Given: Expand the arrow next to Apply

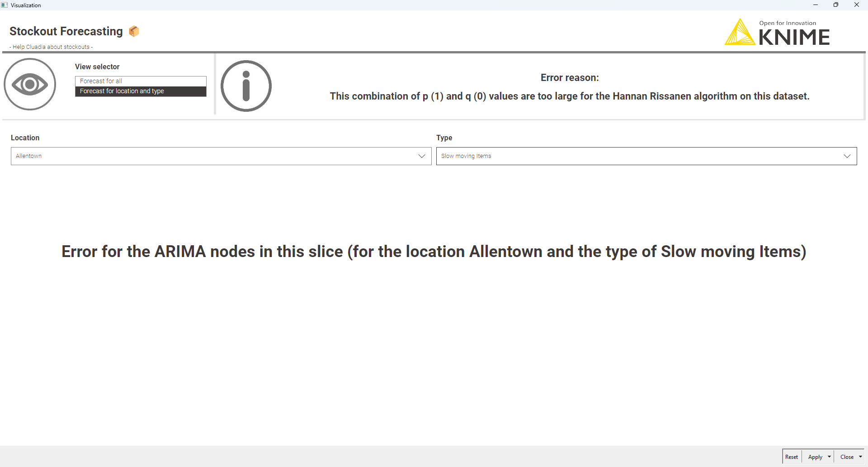Looking at the screenshot, I should (x=829, y=457).
